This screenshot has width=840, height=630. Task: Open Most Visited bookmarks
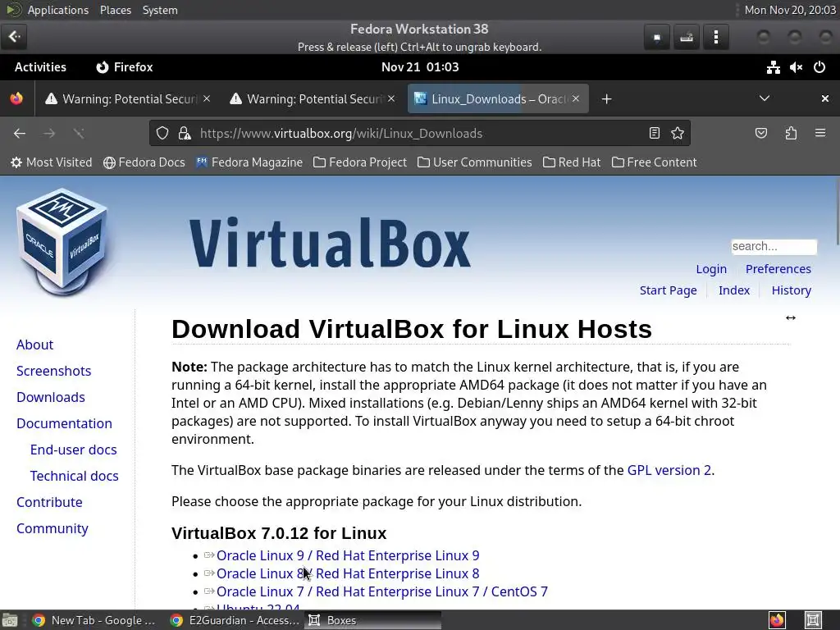(x=51, y=162)
